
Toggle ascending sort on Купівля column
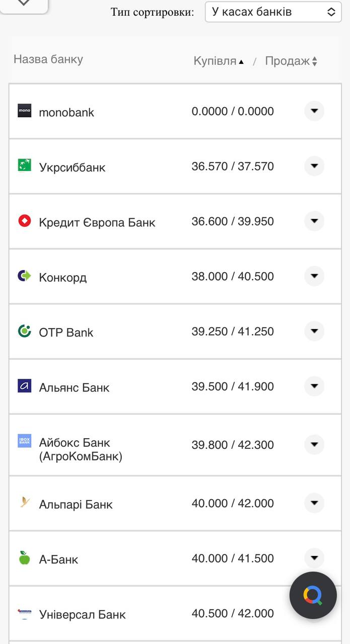coord(241,61)
